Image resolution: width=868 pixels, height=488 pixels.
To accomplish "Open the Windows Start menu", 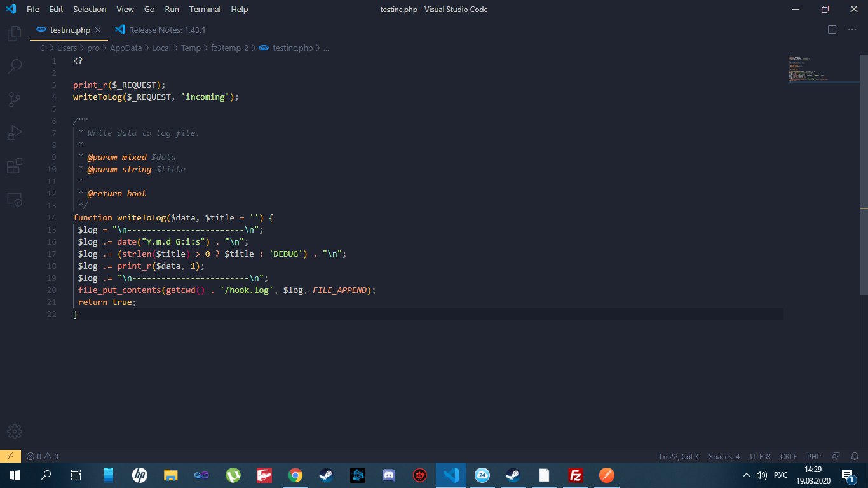I will tap(15, 475).
